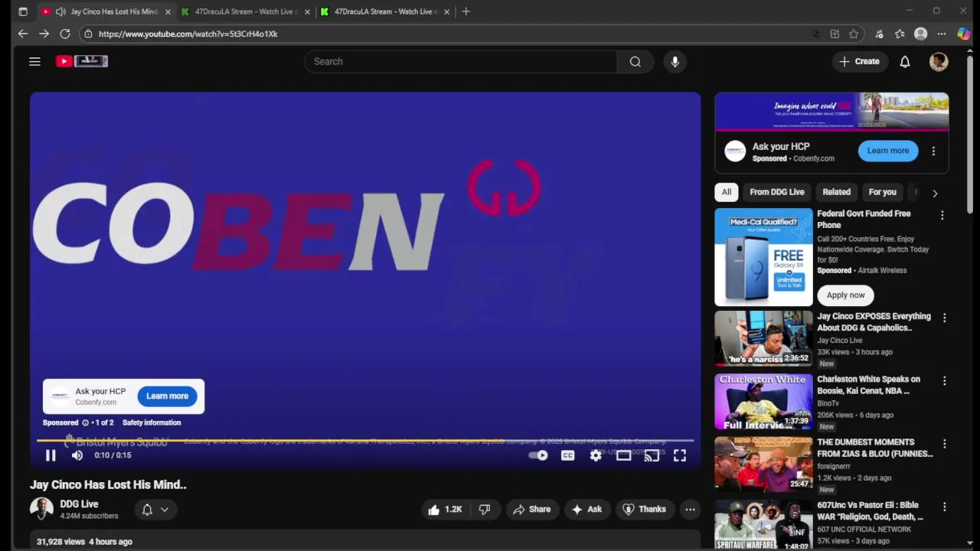The height and width of the screenshot is (551, 980).
Task: View site information icon in address bar
Action: coord(88,34)
